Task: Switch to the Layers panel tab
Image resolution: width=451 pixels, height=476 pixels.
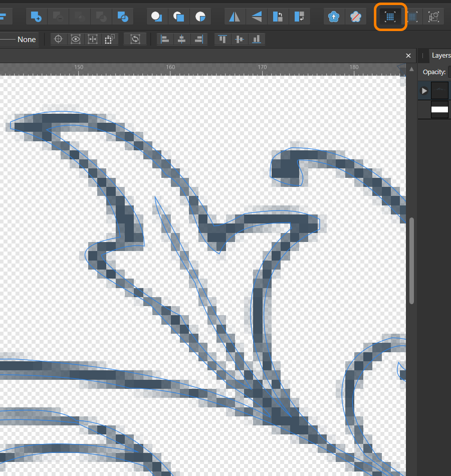Action: click(x=441, y=55)
